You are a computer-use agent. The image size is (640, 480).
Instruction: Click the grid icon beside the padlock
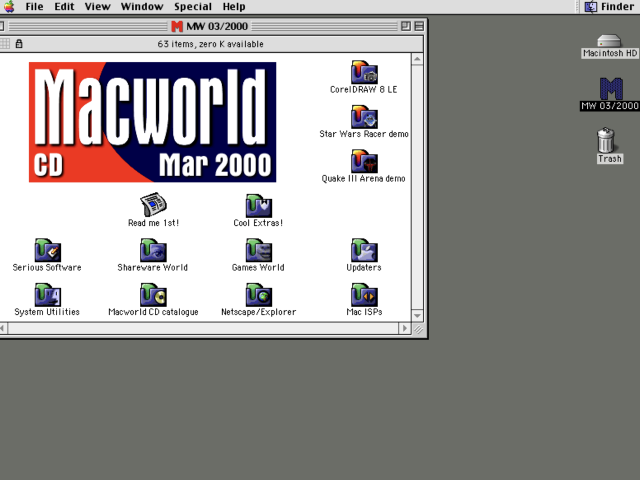point(5,44)
